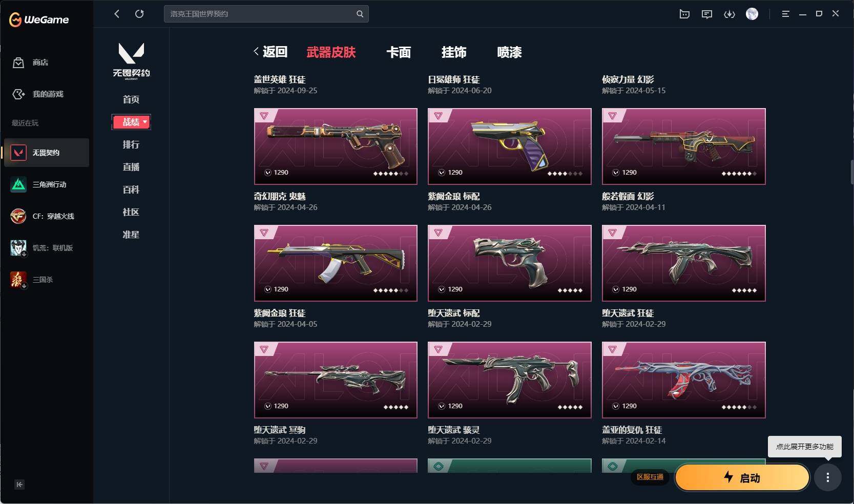Open the messages chat icon
This screenshot has height=504, width=854.
click(707, 14)
